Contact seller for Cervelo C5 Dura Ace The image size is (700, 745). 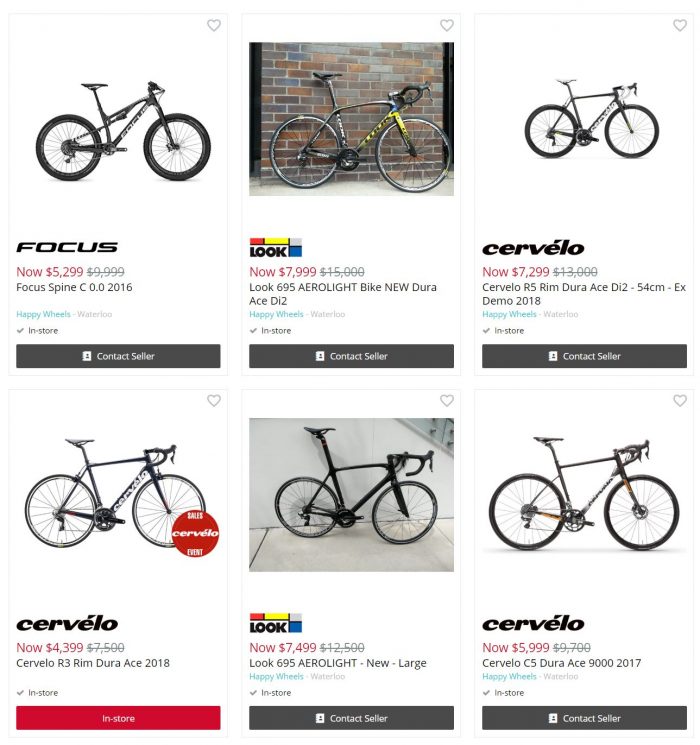click(x=585, y=718)
